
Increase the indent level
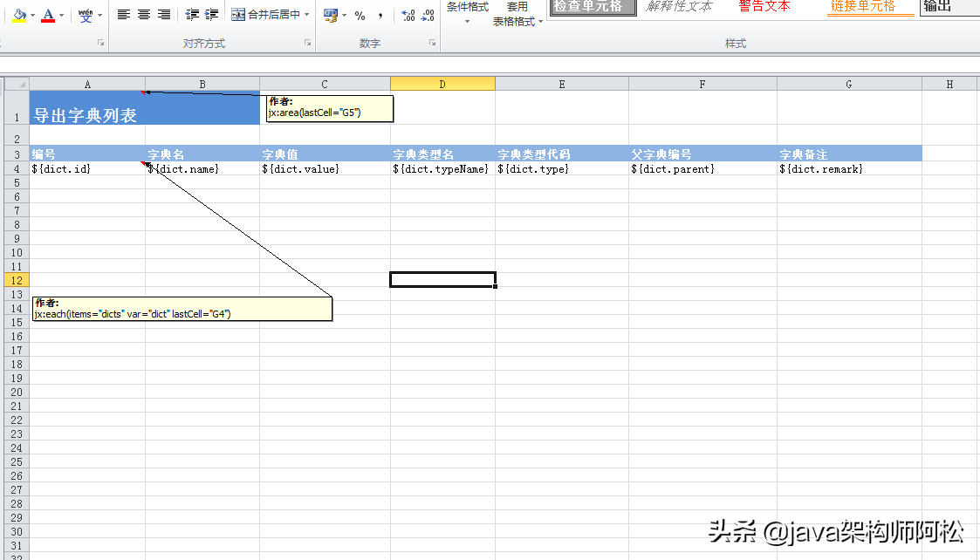tap(212, 14)
